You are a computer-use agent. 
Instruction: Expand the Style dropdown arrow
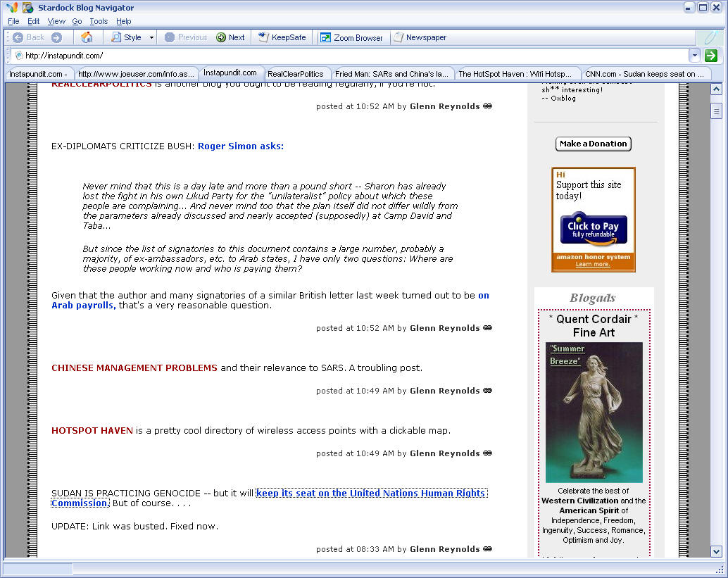coord(151,37)
